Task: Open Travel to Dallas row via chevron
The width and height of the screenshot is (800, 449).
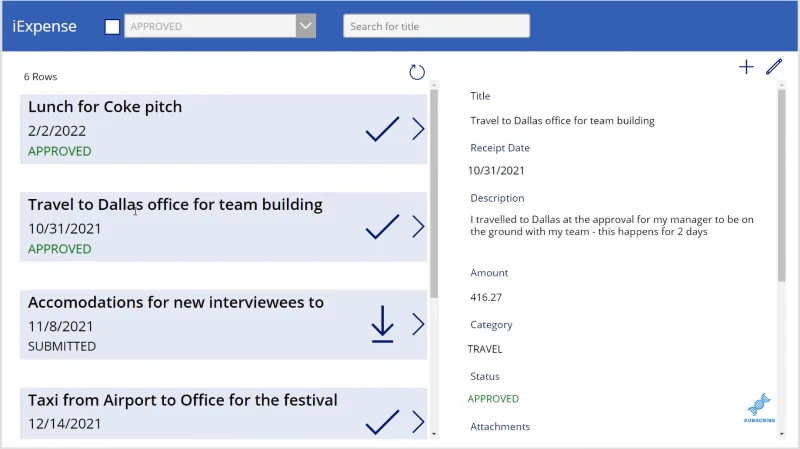Action: [x=418, y=227]
